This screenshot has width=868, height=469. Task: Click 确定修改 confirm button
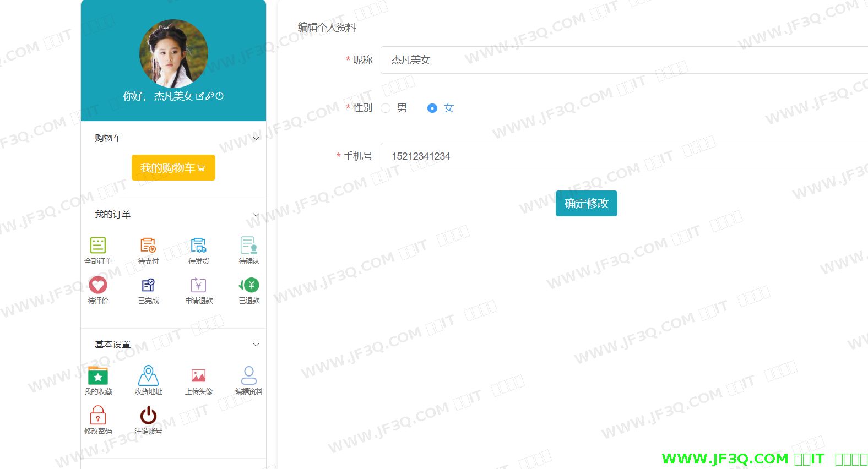coord(586,204)
